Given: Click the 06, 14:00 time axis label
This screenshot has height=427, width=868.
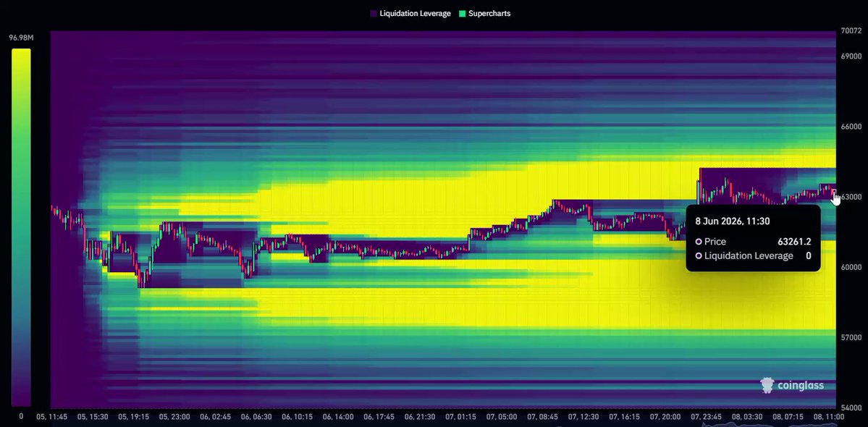Looking at the screenshot, I should click(337, 416).
